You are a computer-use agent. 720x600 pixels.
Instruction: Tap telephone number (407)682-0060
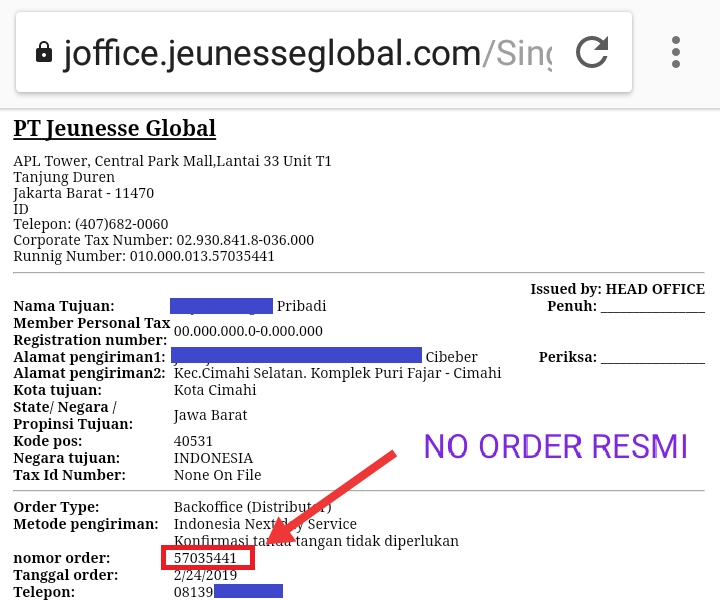tap(122, 224)
